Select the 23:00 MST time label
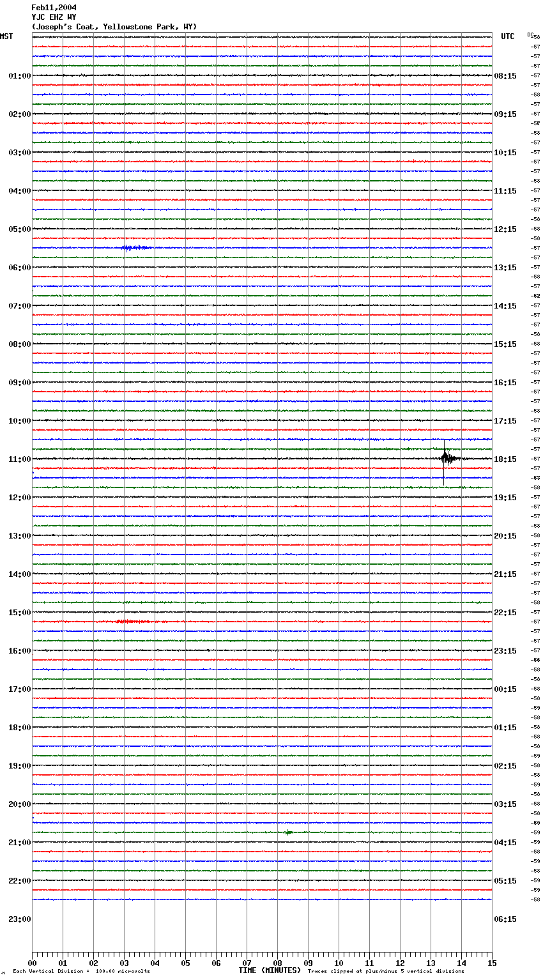 (x=20, y=919)
